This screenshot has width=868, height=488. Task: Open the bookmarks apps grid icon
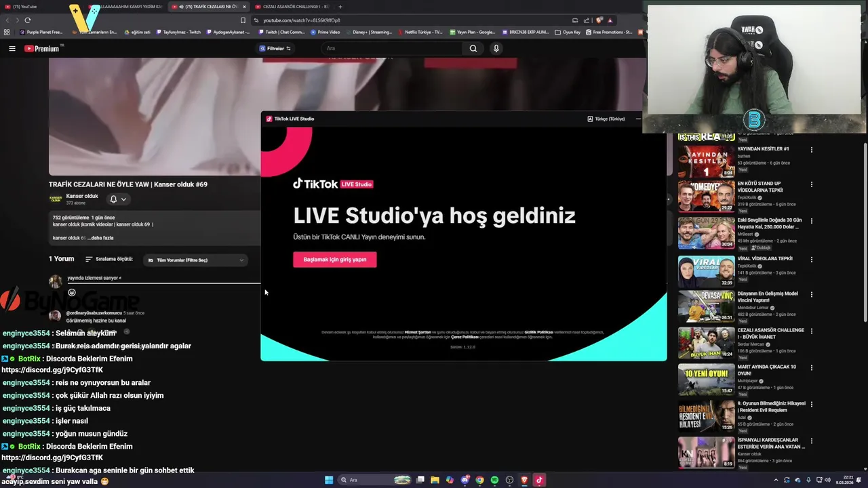tap(7, 32)
